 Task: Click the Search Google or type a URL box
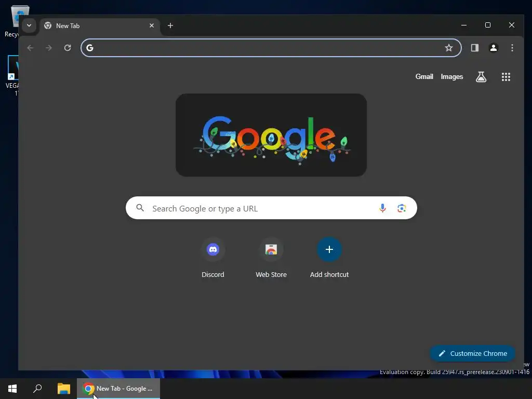[x=271, y=208]
